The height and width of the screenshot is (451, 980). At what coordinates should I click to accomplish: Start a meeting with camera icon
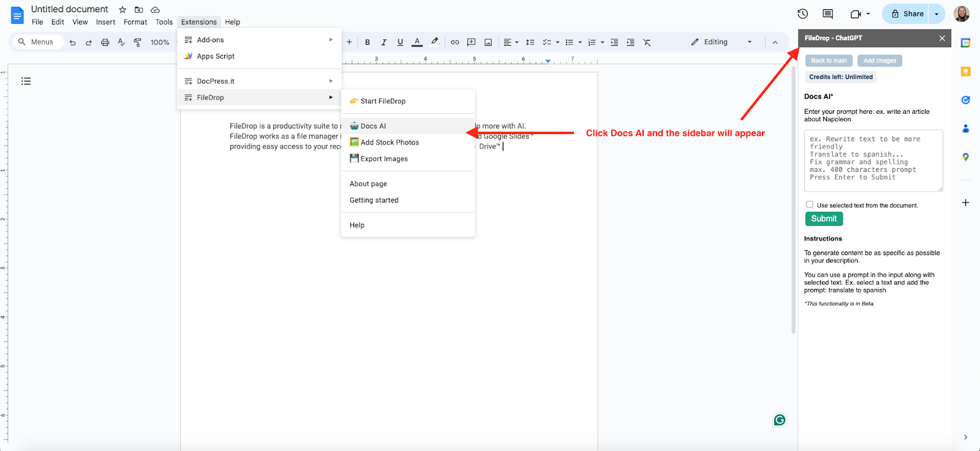tap(856, 13)
